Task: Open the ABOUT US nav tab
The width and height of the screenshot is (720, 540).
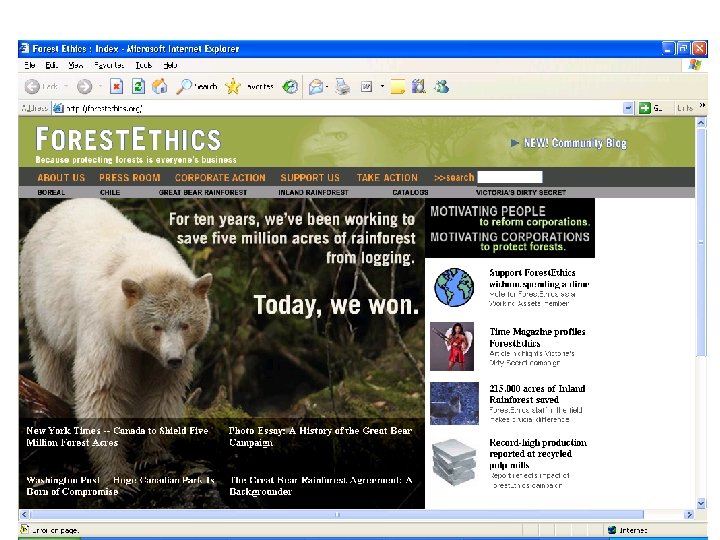Action: tap(61, 178)
